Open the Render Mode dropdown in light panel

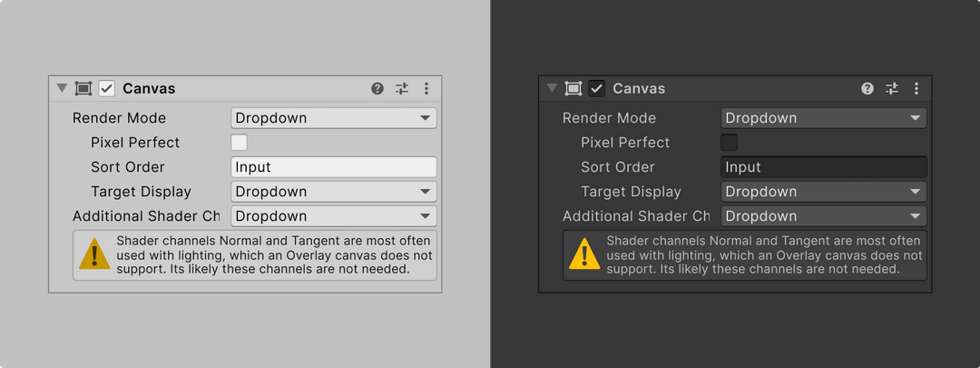point(334,118)
